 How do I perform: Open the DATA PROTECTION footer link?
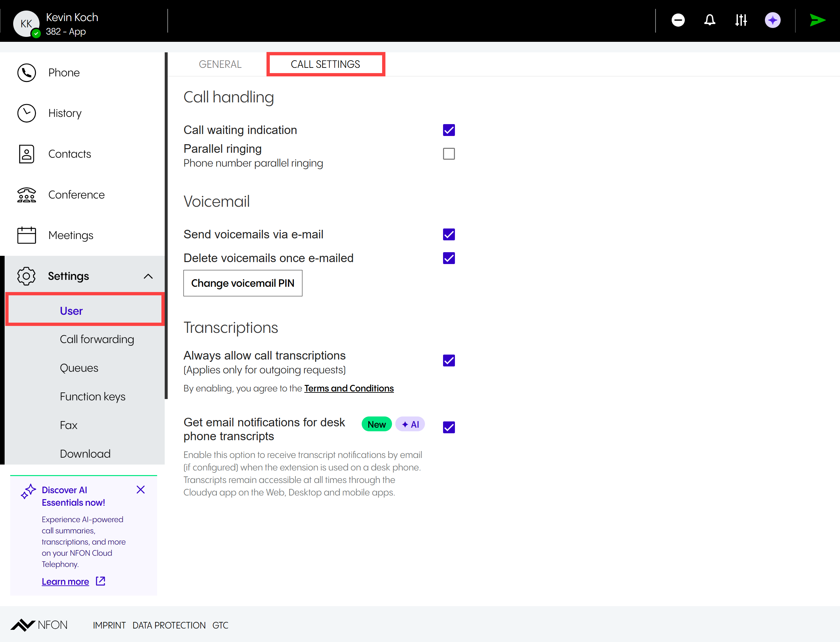coord(169,625)
